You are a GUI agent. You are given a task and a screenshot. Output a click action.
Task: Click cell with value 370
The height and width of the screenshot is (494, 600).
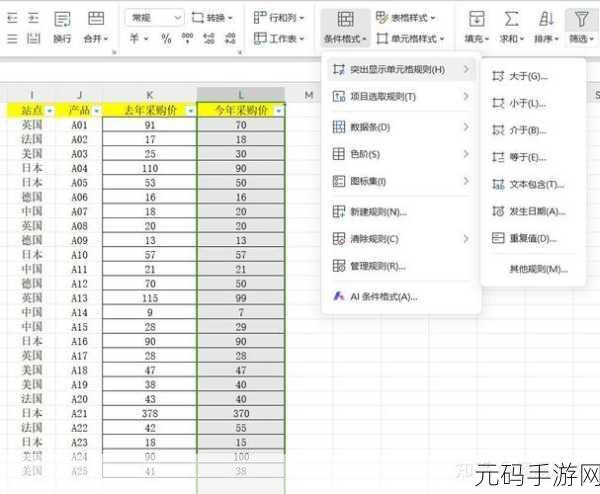[x=241, y=414]
